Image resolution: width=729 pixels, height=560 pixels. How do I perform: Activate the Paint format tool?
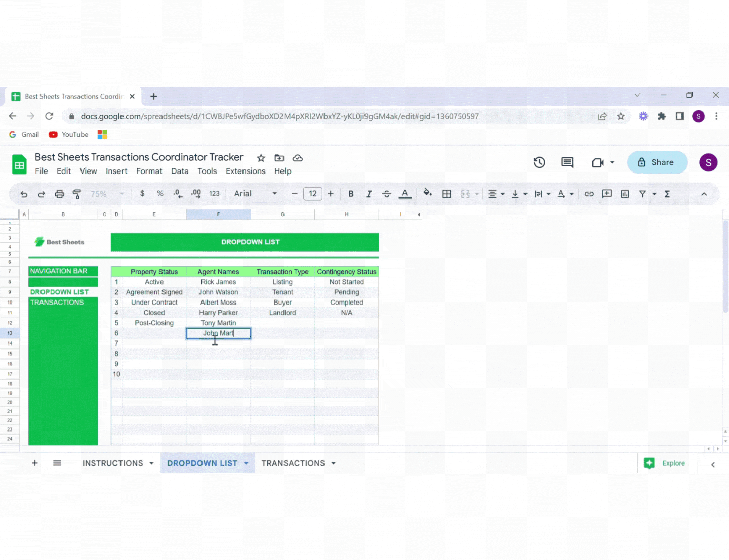76,194
